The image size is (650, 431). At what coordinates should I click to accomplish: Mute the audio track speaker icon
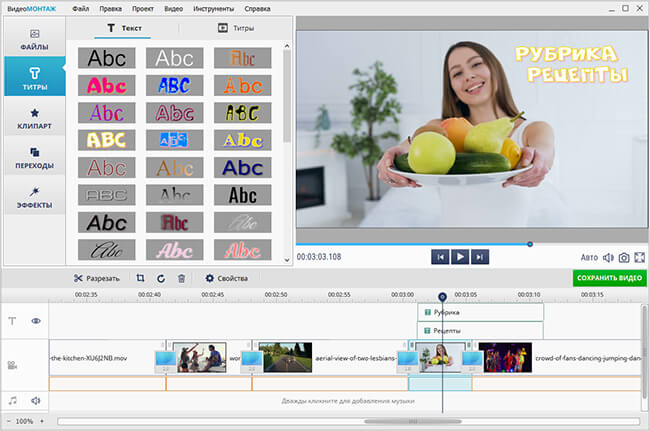pyautogui.click(x=35, y=400)
